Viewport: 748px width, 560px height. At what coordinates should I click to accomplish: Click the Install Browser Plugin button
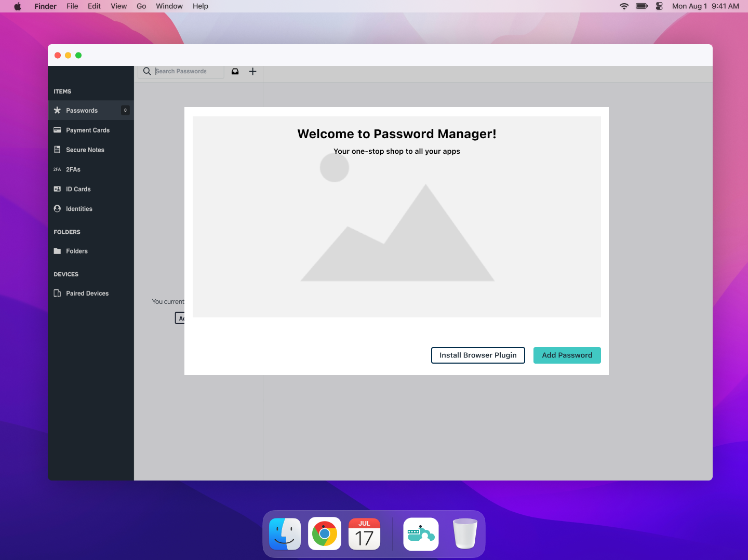[x=477, y=355]
